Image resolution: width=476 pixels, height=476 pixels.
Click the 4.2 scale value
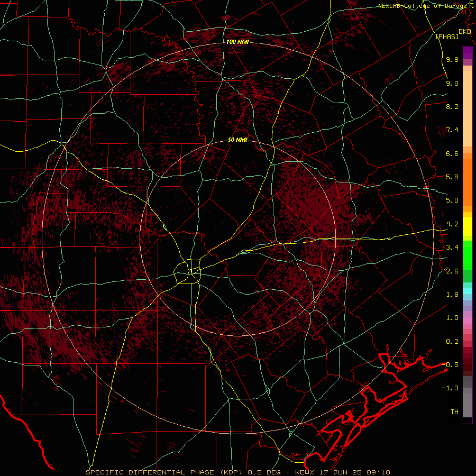coord(452,224)
